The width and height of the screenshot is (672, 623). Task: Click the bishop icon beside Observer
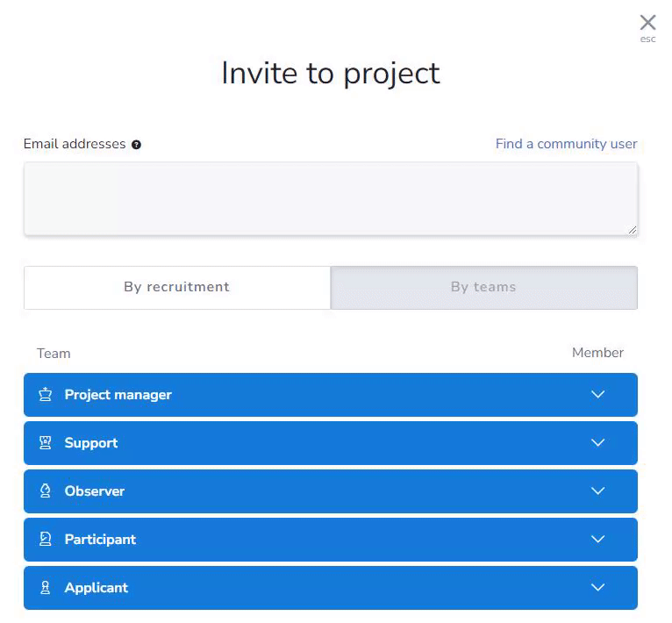tap(46, 491)
